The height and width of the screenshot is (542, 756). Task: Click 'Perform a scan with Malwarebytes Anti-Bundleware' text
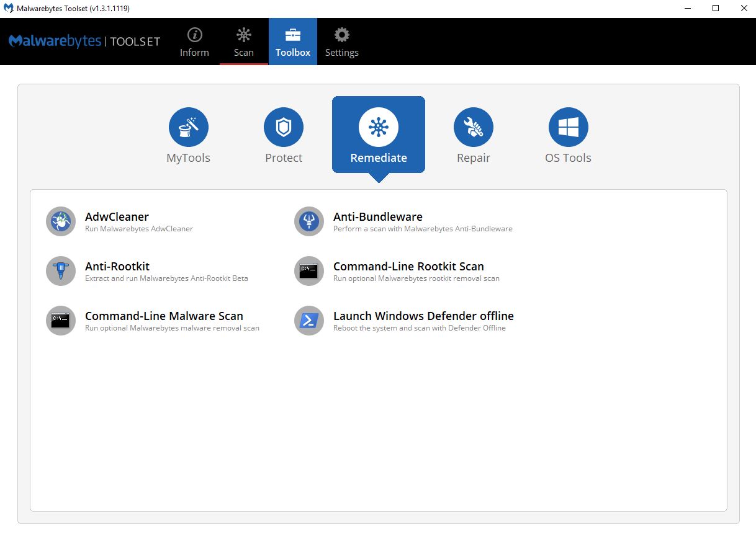(423, 229)
